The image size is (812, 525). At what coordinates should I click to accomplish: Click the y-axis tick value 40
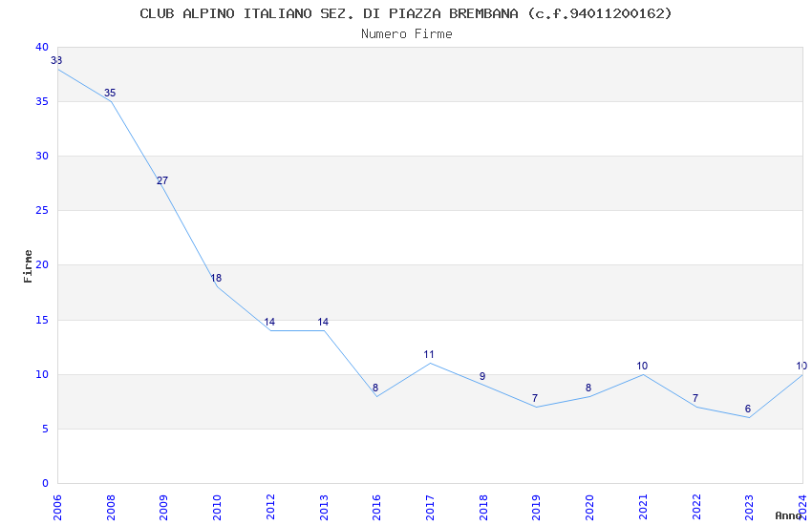click(42, 47)
